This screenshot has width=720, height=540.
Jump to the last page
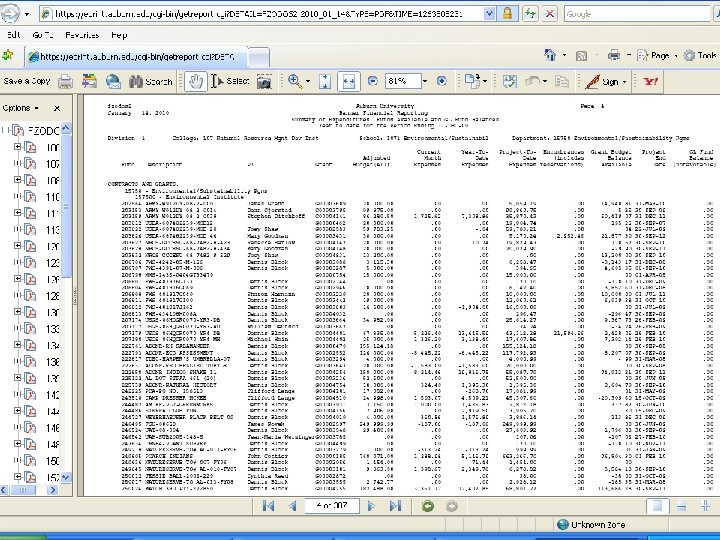(395, 506)
